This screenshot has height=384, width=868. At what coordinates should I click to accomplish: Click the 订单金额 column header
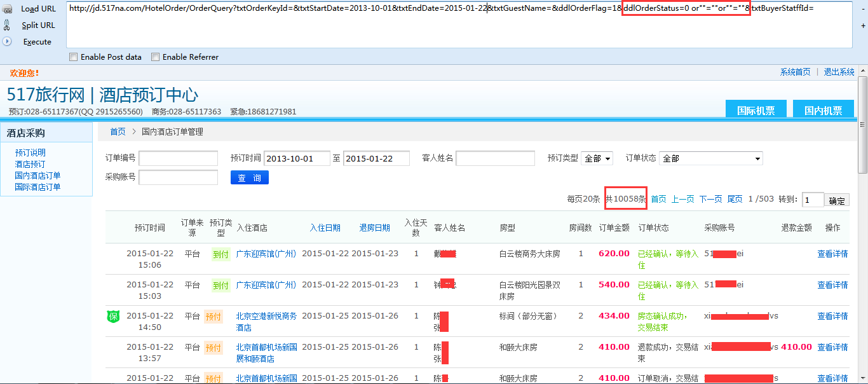point(614,228)
